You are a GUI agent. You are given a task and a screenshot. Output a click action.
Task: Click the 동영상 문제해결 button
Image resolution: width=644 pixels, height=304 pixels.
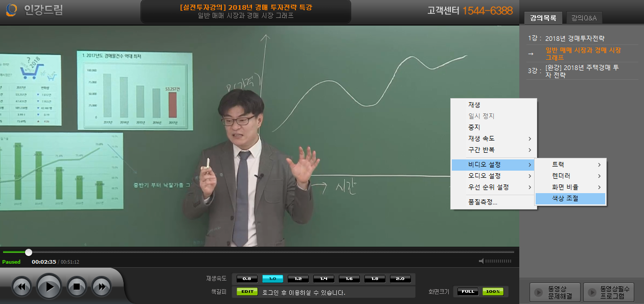pos(555,293)
